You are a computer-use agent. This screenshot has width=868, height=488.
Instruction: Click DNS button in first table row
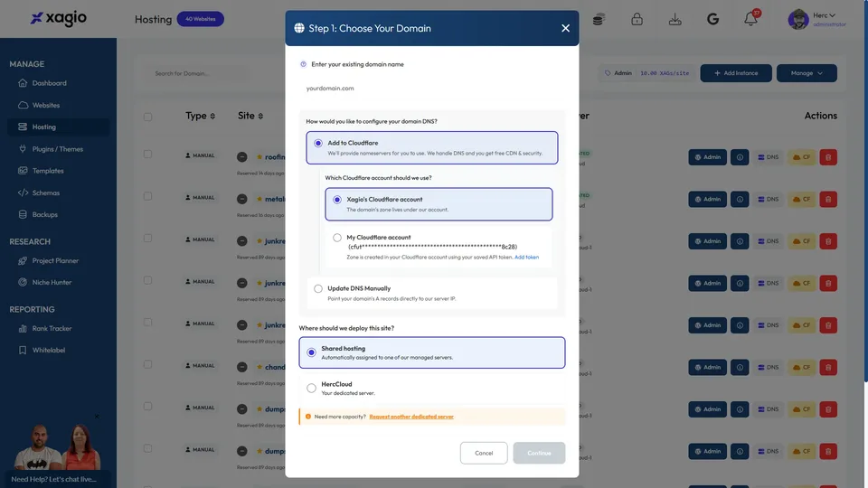click(768, 157)
